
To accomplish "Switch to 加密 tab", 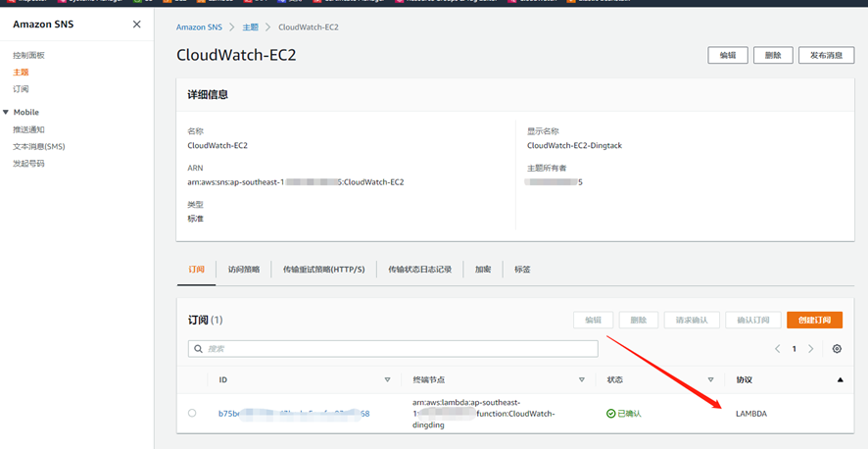I will click(x=483, y=270).
